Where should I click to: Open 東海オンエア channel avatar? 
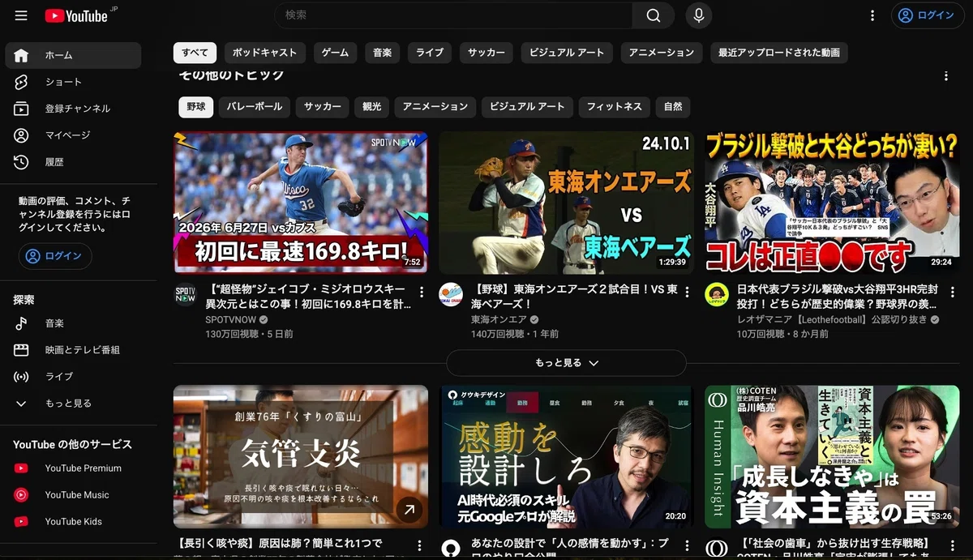pos(451,293)
